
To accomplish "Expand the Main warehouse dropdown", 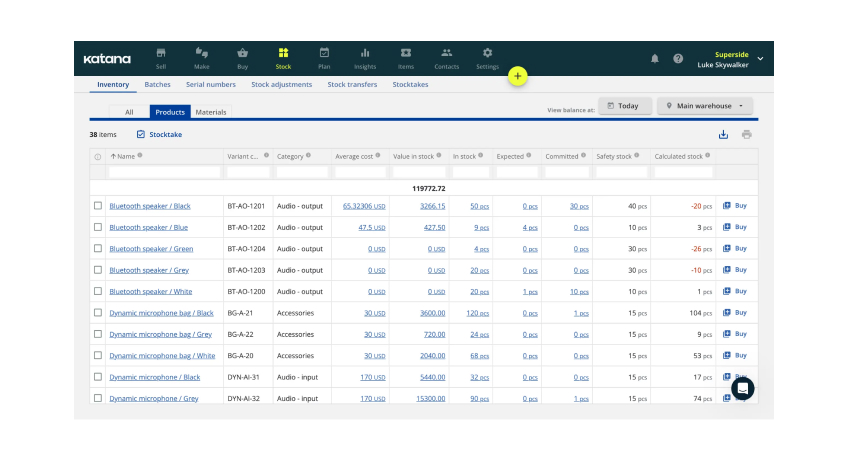I will (x=705, y=106).
